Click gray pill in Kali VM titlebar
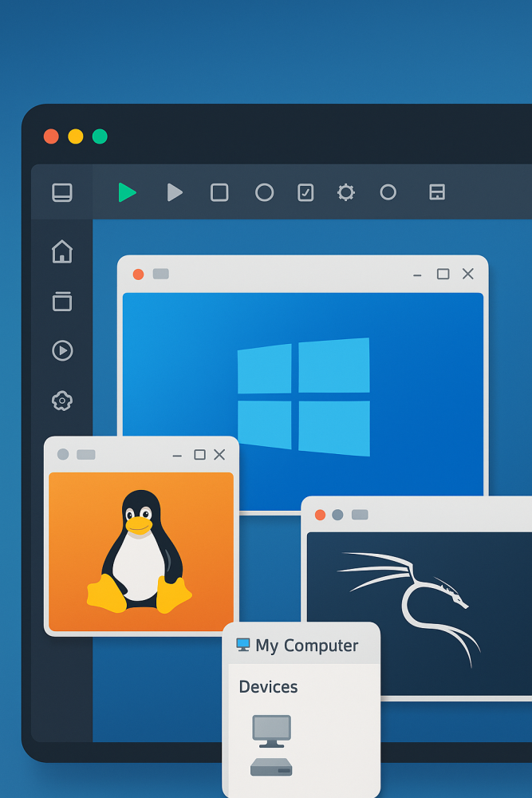Image resolution: width=532 pixels, height=798 pixels. tap(360, 515)
